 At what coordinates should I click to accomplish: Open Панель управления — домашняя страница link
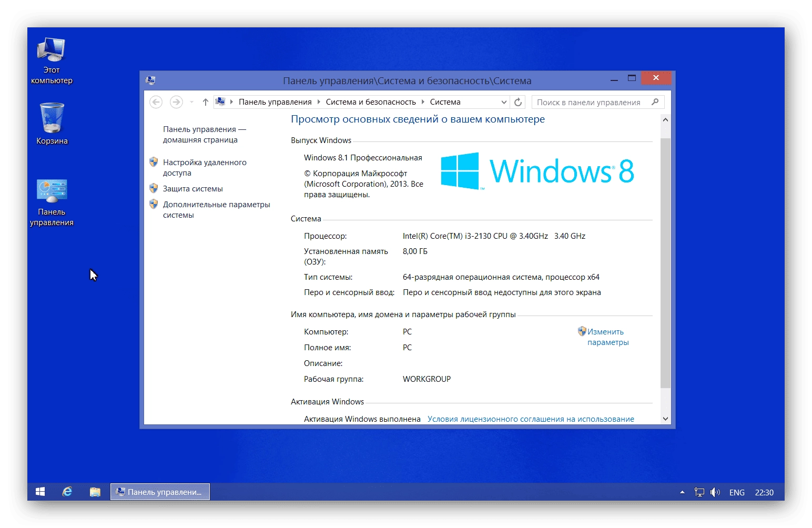[205, 135]
